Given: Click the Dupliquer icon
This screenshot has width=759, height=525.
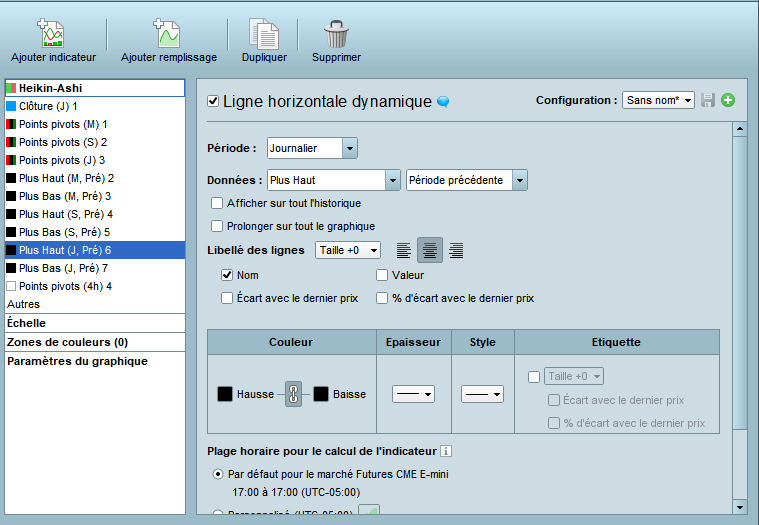Looking at the screenshot, I should click(264, 34).
